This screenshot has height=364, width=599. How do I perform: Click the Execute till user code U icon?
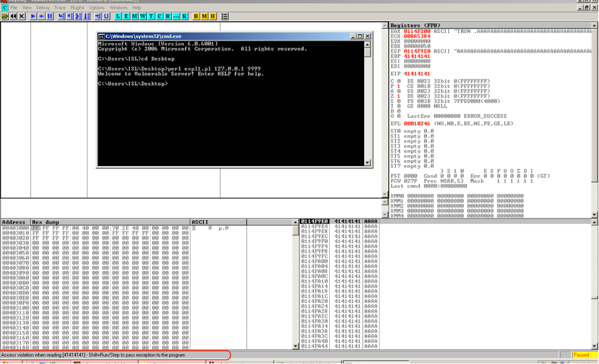point(106,17)
